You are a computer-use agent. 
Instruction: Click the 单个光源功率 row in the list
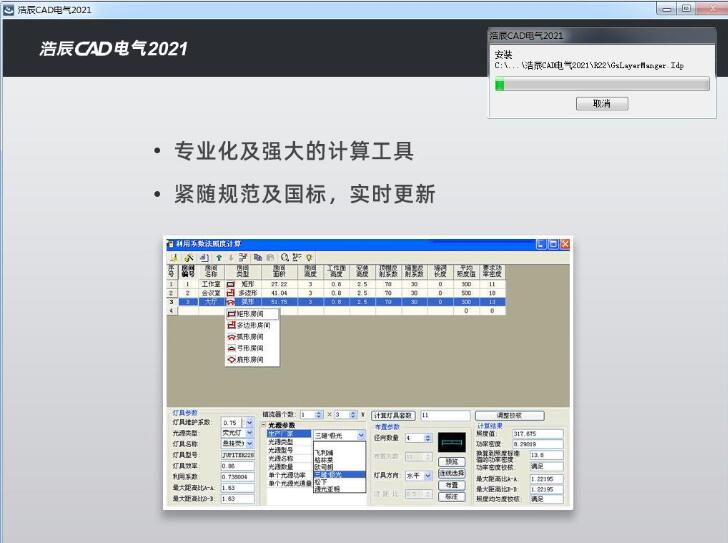click(290, 475)
